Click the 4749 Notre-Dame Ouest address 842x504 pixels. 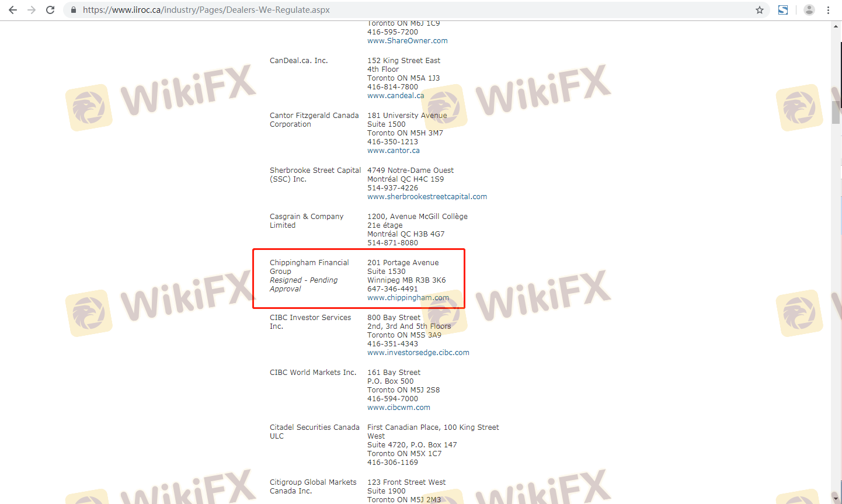click(410, 171)
